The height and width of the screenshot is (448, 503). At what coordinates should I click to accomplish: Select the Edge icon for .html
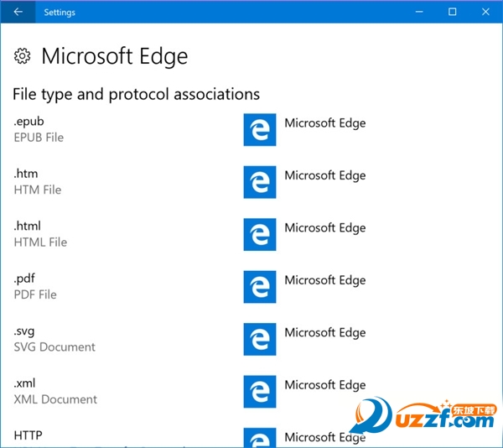coord(260,235)
